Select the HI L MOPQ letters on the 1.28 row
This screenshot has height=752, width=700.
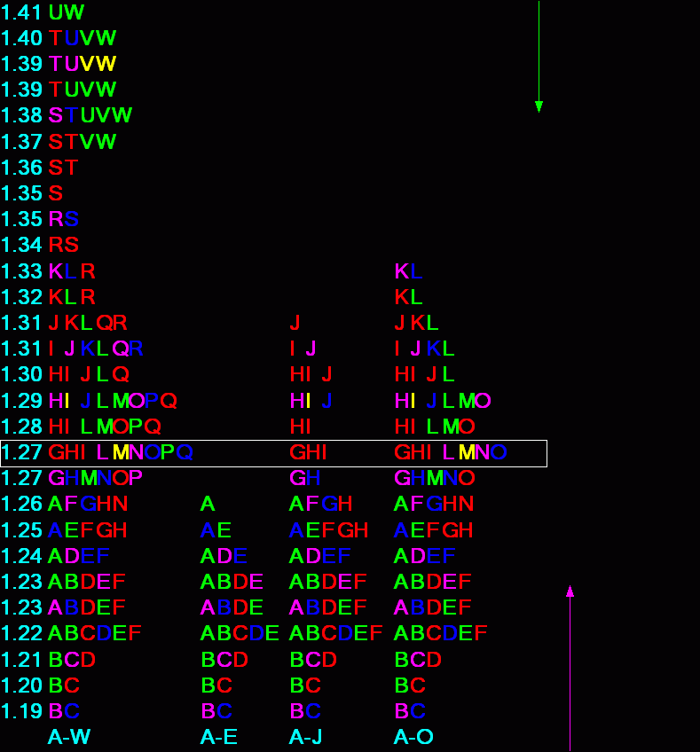(x=105, y=427)
